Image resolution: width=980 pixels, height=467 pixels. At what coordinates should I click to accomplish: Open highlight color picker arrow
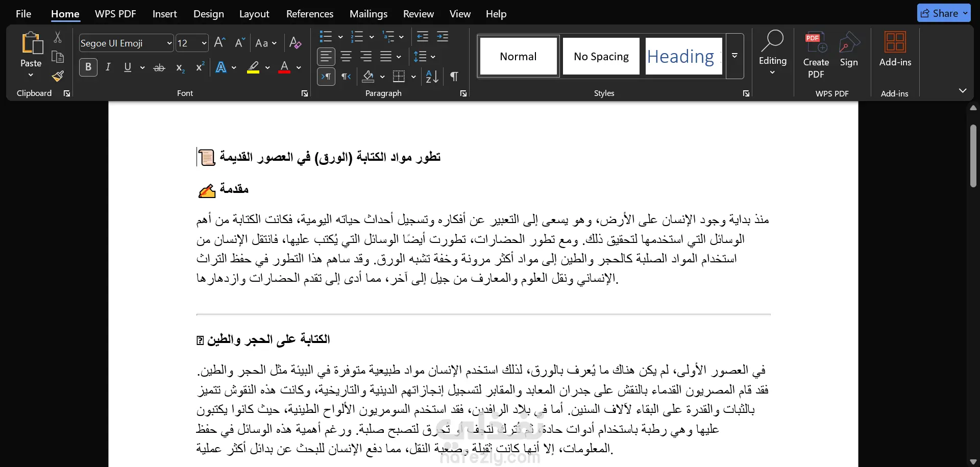[x=267, y=67]
